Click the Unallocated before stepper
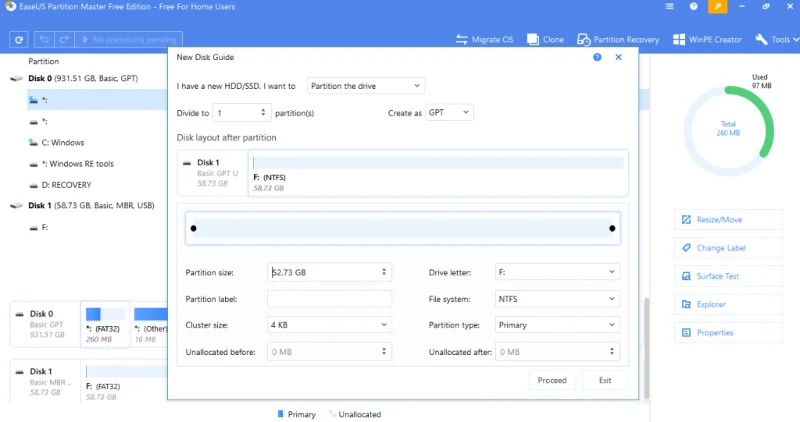Screen dimensions: 800x422 384,351
